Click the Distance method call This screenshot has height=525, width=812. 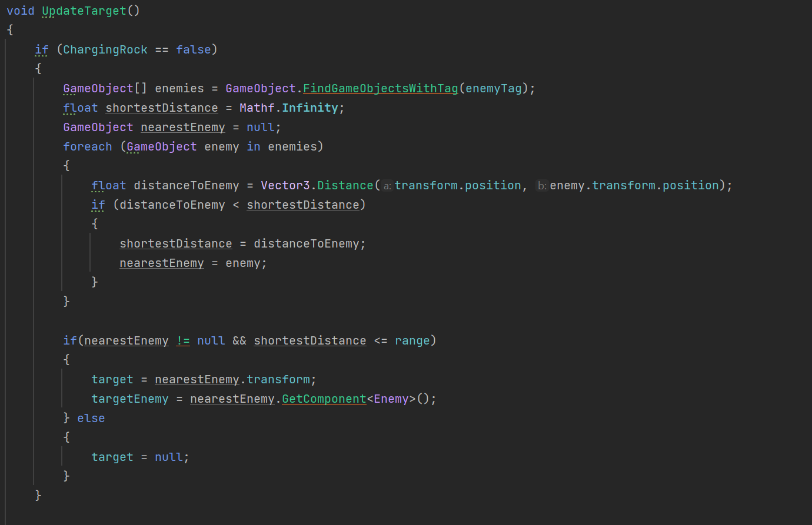pos(345,185)
